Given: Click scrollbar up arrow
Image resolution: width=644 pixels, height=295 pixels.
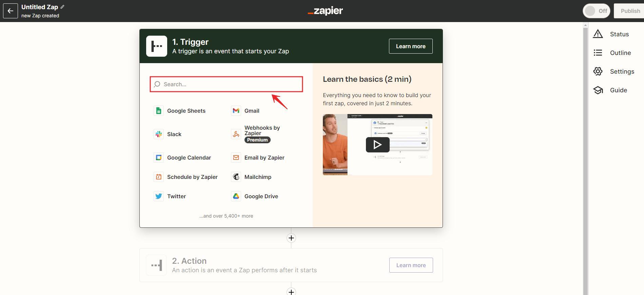Looking at the screenshot, I should tap(585, 25).
